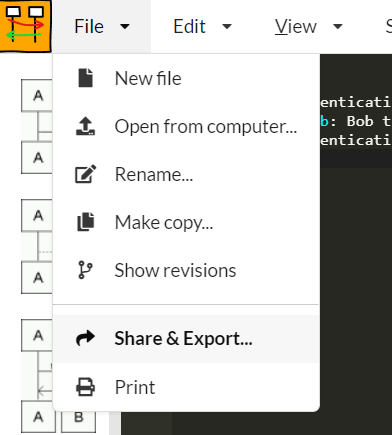This screenshot has height=435, width=392.
Task: Select Open from computer... menu entry
Action: pos(186,126)
